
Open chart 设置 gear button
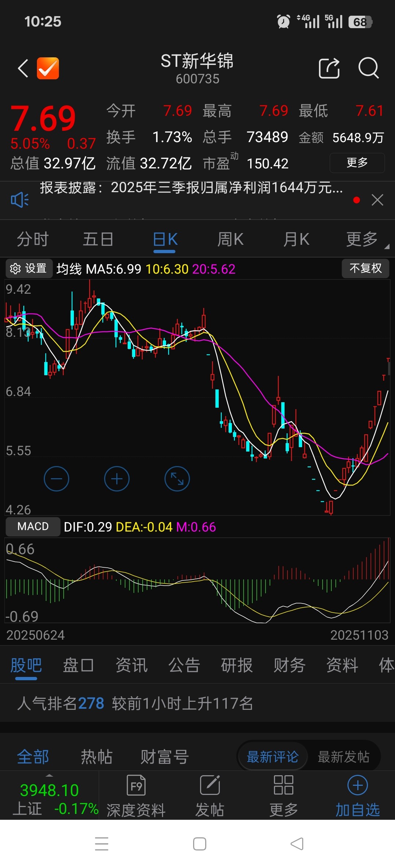point(29,269)
